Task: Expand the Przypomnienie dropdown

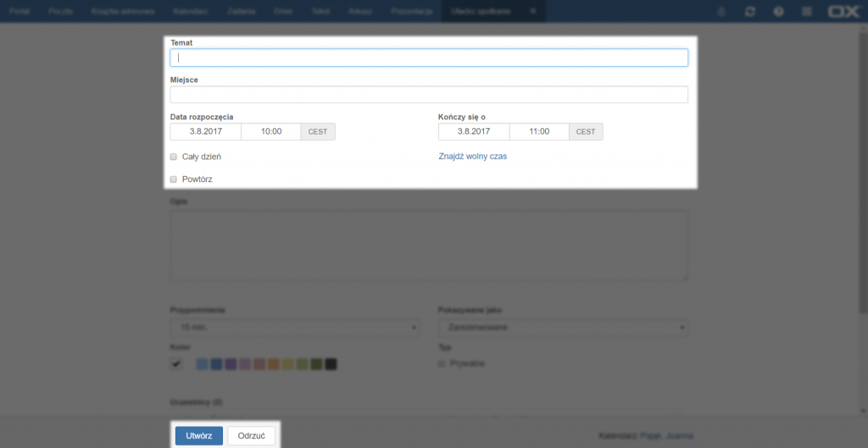Action: click(x=295, y=327)
